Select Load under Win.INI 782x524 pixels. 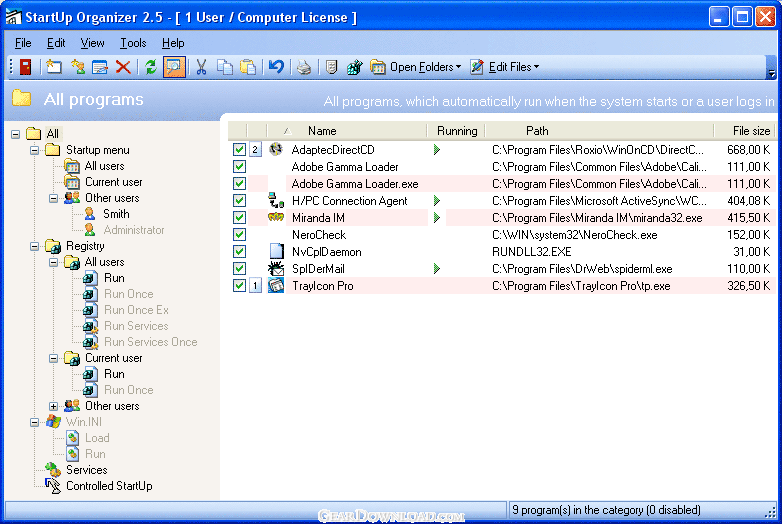[97, 438]
